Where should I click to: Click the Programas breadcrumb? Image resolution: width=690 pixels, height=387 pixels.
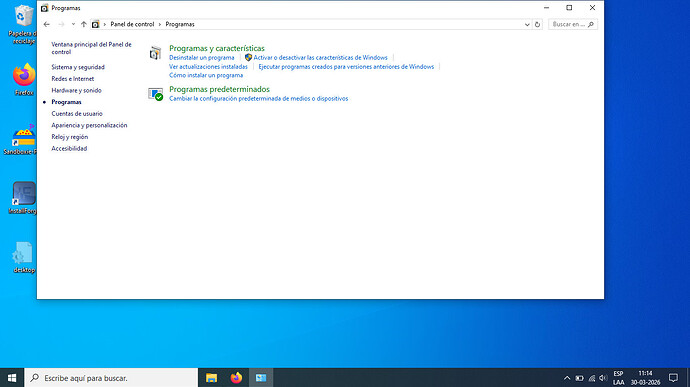click(180, 24)
